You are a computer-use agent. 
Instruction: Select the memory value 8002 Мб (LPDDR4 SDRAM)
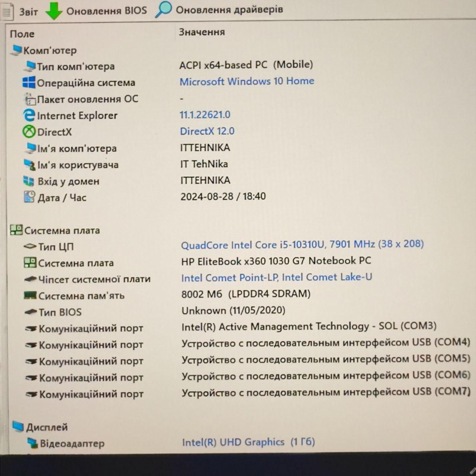pyautogui.click(x=246, y=294)
